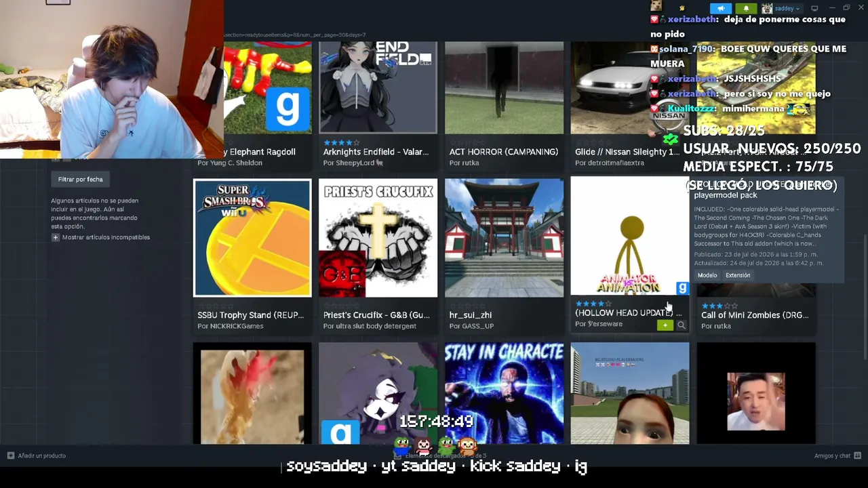Visit author rutka under ACT HORROR
The height and width of the screenshot is (488, 868).
tap(465, 163)
